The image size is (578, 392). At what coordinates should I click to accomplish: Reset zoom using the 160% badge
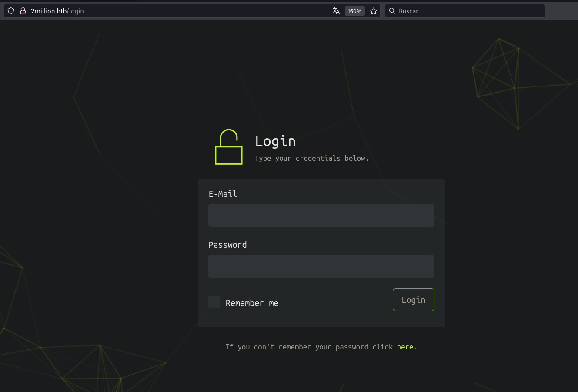pos(354,11)
